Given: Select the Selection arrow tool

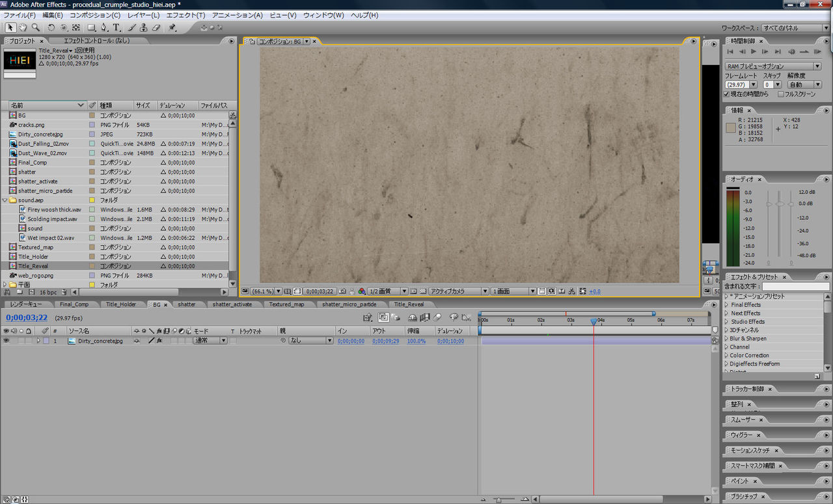Looking at the screenshot, I should tap(10, 27).
